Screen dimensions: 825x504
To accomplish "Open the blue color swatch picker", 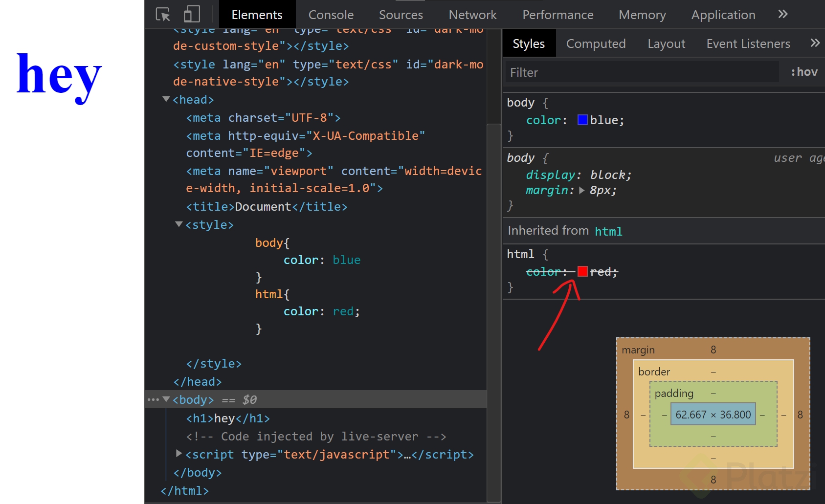I will click(x=582, y=120).
